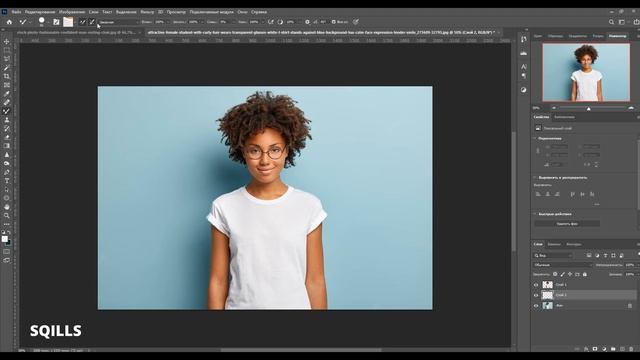
Task: Click layer effects fx icon
Action: click(586, 349)
